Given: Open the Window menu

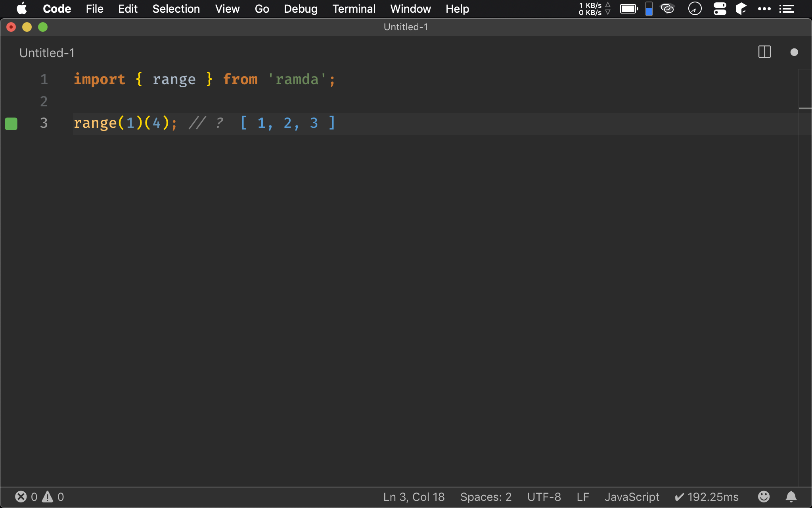Looking at the screenshot, I should click(410, 9).
